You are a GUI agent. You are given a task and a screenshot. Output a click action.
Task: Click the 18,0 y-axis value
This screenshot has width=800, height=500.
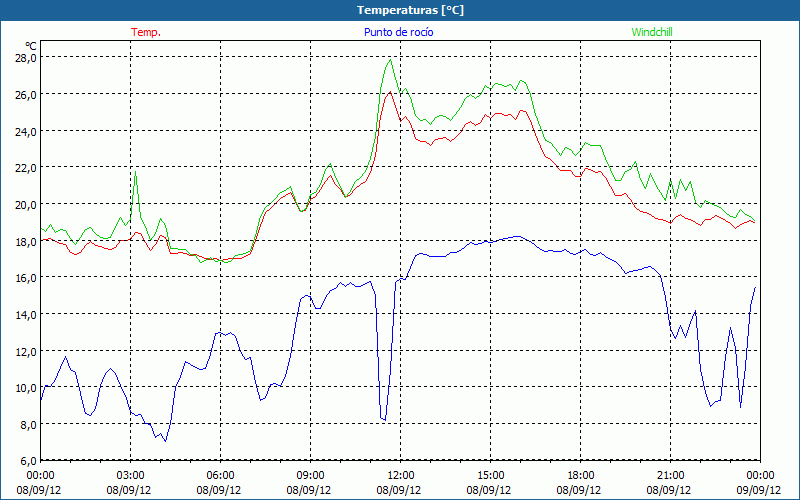(26, 241)
